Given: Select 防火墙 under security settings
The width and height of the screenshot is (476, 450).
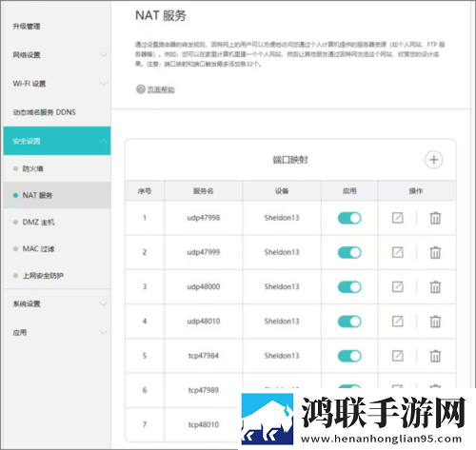Looking at the screenshot, I should [x=32, y=168].
